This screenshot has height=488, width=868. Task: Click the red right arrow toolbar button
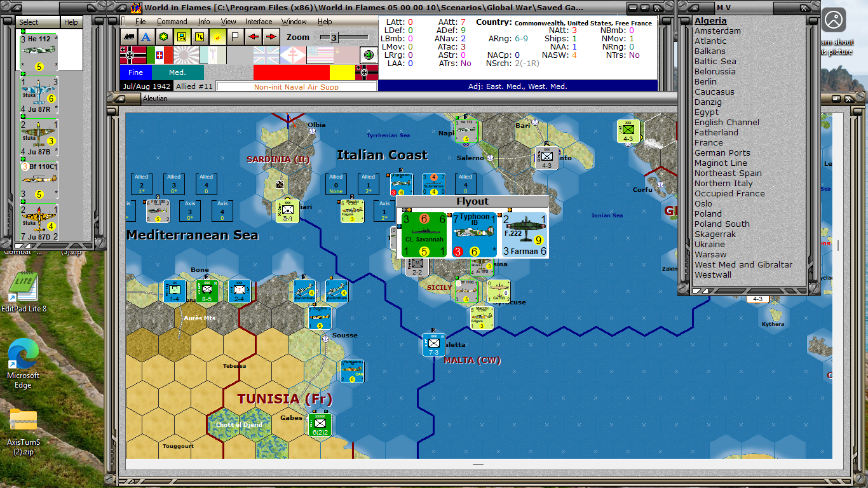pos(271,37)
